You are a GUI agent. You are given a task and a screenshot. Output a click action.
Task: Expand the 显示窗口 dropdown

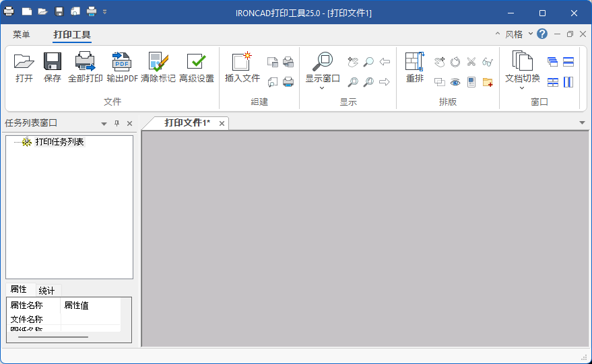tap(323, 88)
